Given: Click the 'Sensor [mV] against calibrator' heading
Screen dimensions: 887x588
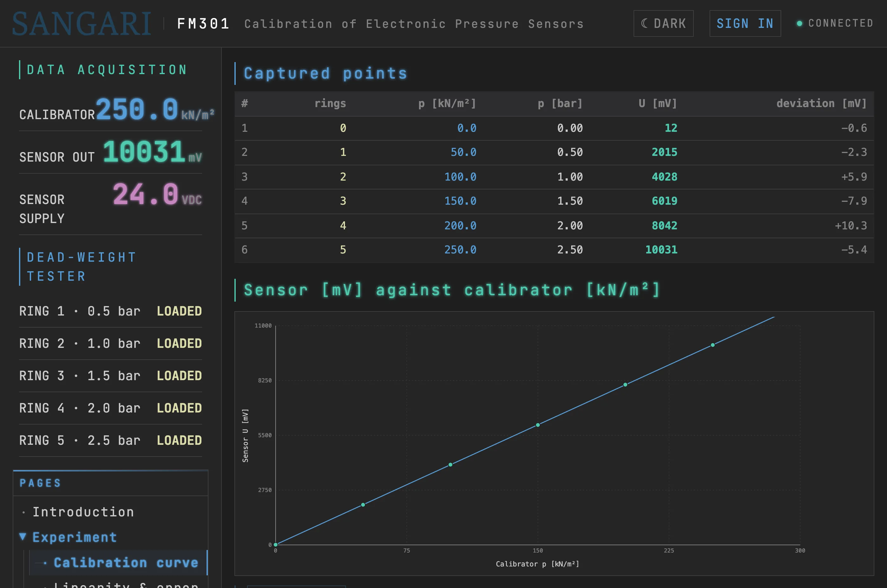Looking at the screenshot, I should tap(452, 290).
